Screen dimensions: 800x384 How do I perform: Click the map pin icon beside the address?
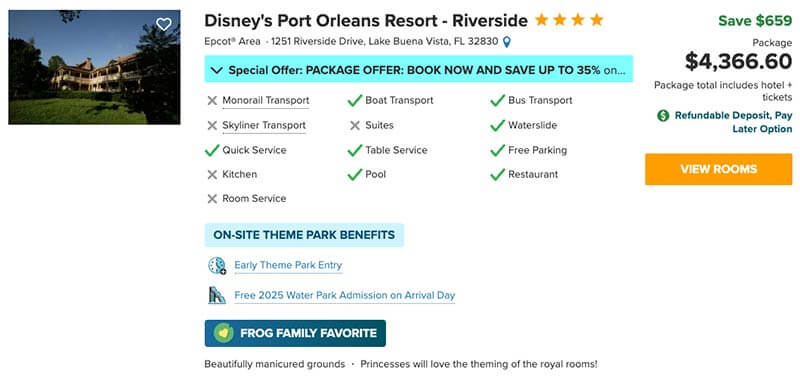[506, 42]
